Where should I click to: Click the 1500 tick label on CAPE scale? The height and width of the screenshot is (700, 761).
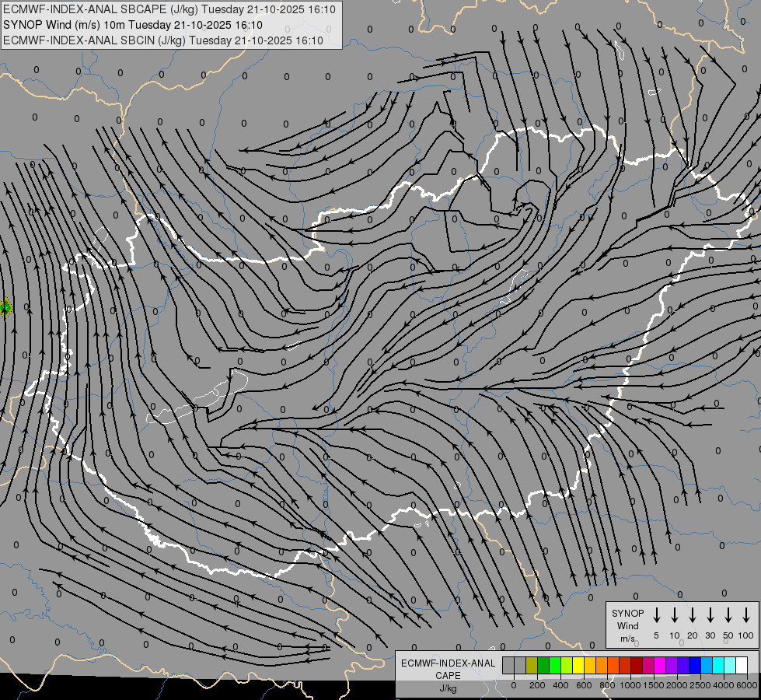pyautogui.click(x=653, y=685)
